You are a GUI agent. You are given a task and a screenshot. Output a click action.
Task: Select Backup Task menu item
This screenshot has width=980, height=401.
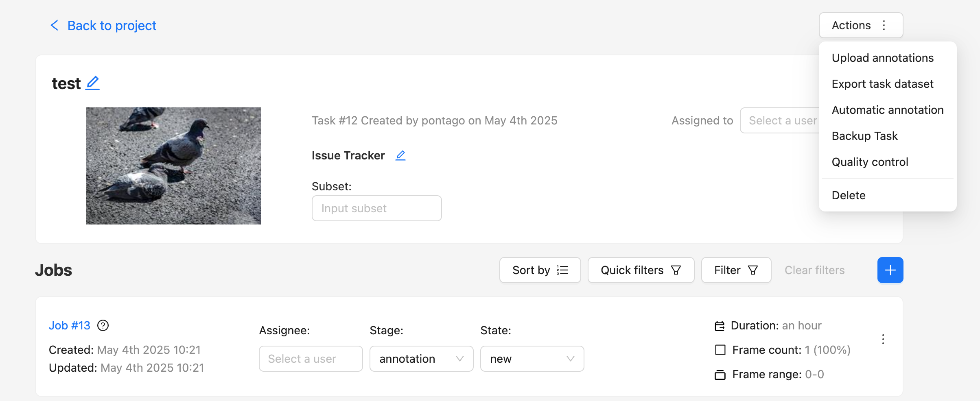click(x=887, y=136)
